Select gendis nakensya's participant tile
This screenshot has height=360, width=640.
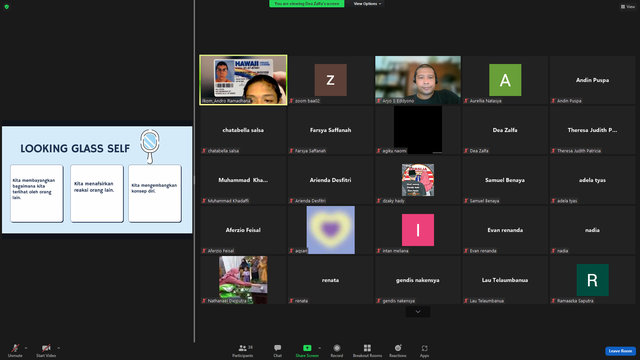(418, 280)
